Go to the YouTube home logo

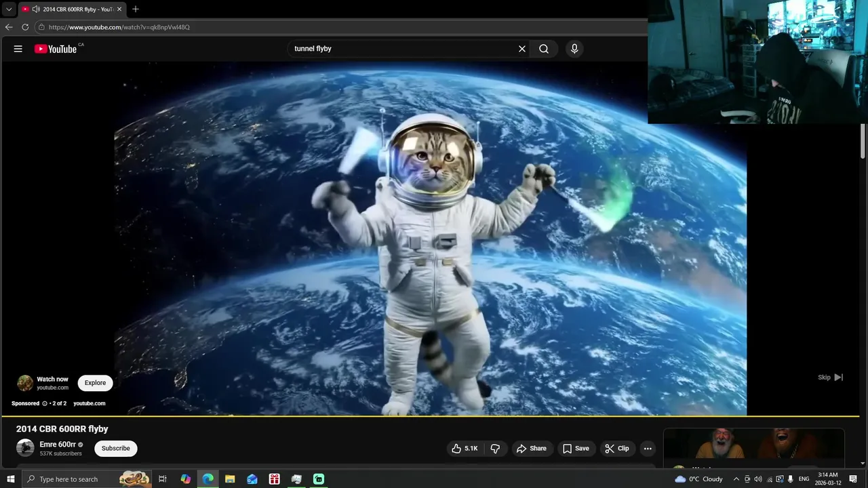coord(56,49)
